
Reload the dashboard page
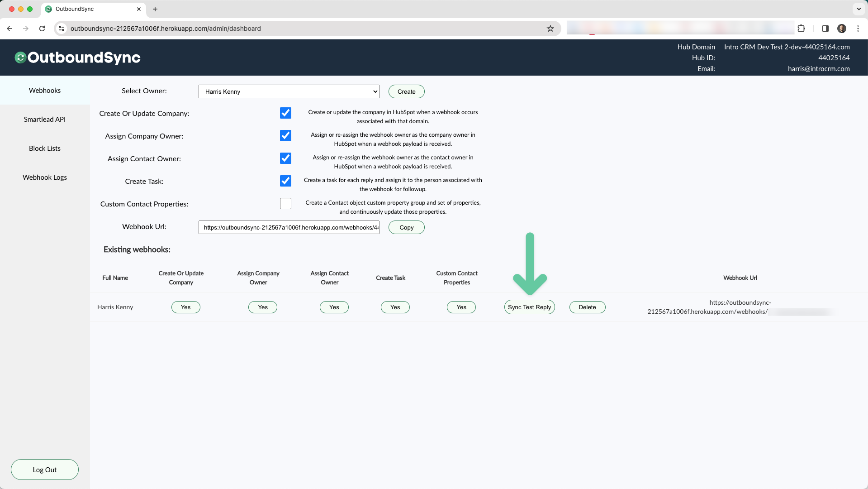pyautogui.click(x=42, y=29)
